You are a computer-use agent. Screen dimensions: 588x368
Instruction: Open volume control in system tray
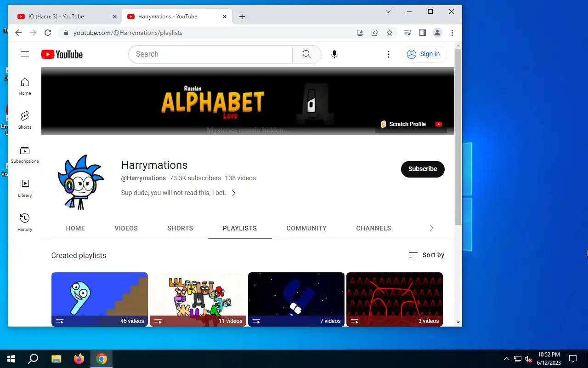click(529, 359)
